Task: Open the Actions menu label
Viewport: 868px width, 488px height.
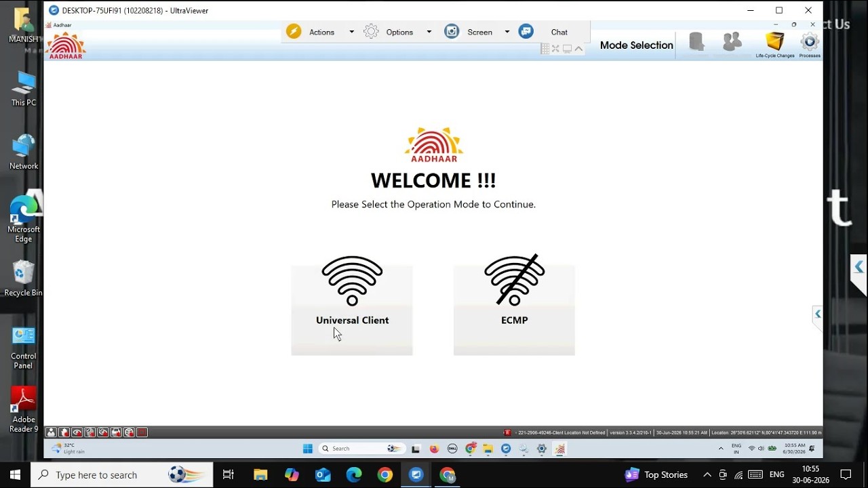Action: point(321,32)
